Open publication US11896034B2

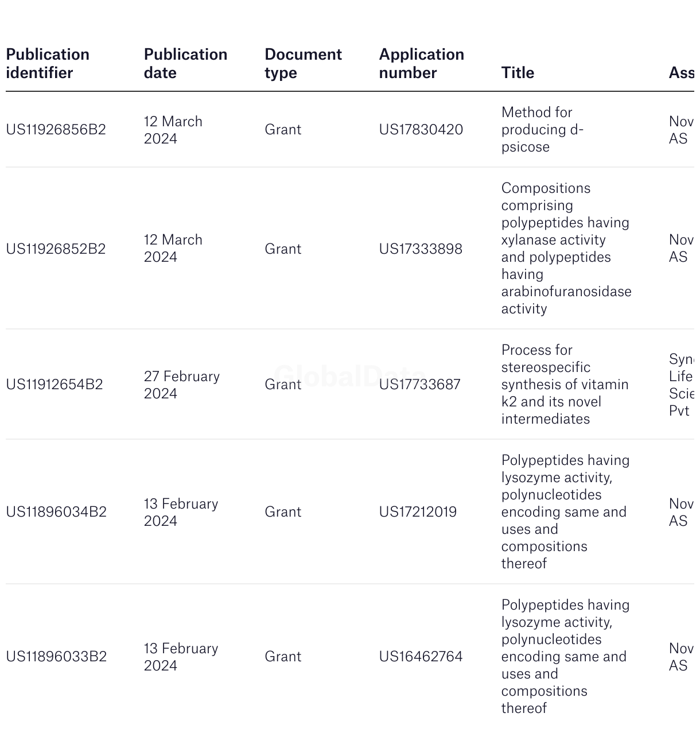tap(56, 511)
